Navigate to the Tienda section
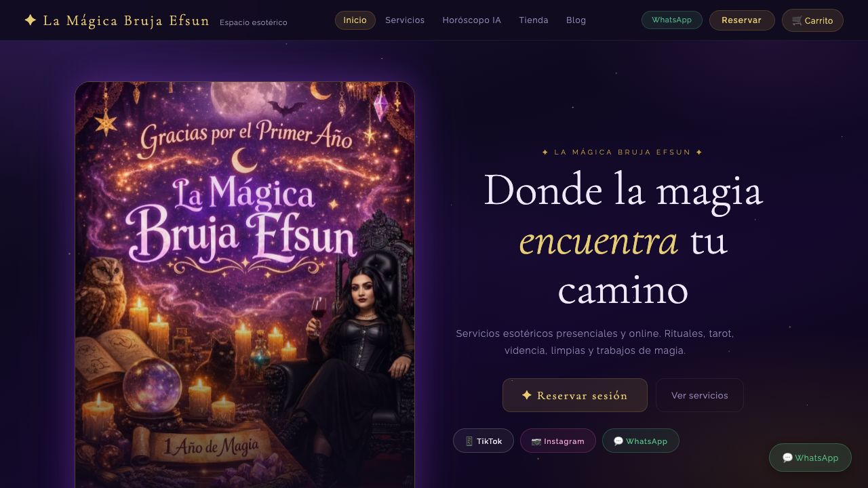Viewport: 868px width, 488px height. (x=534, y=20)
